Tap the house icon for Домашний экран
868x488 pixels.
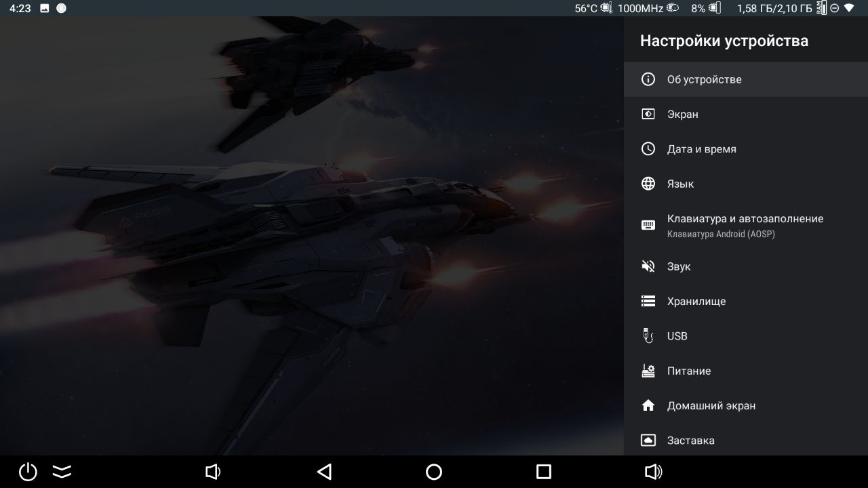click(648, 405)
